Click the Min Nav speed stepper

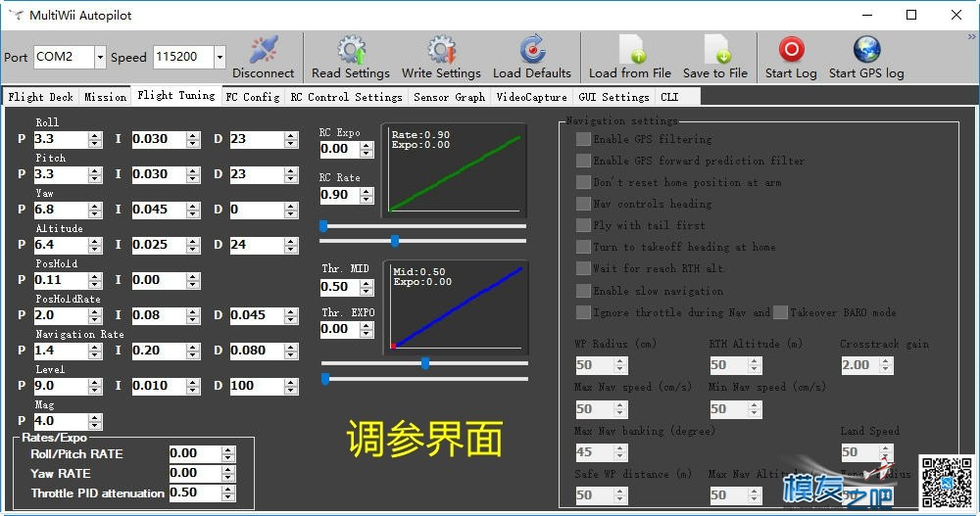pyautogui.click(x=755, y=408)
